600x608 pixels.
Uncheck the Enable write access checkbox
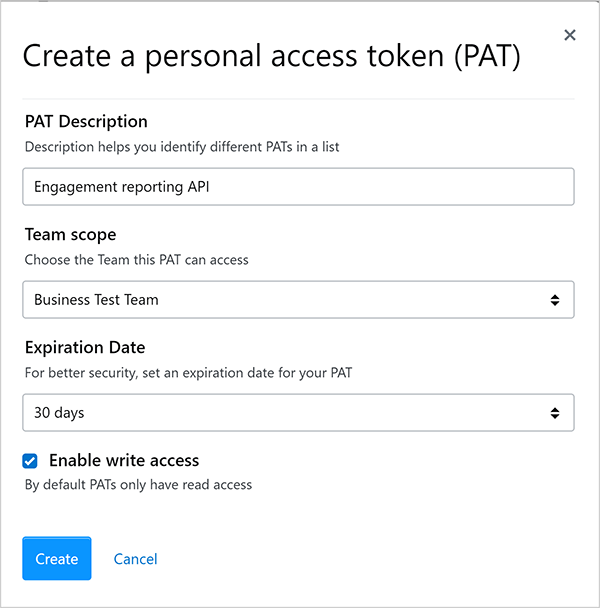pyautogui.click(x=30, y=461)
